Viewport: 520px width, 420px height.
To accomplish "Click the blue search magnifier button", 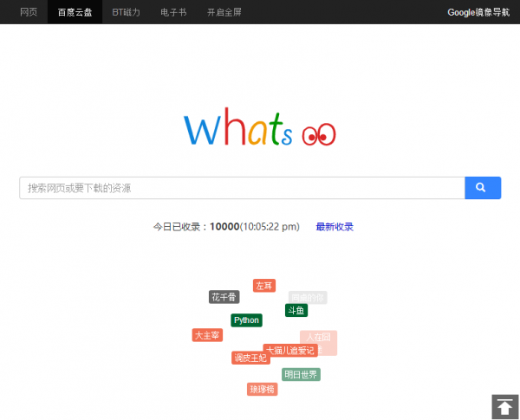I will coord(483,188).
